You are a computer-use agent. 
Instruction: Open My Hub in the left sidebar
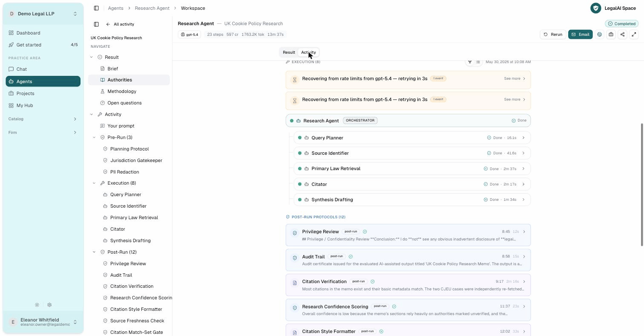[x=43, y=105]
